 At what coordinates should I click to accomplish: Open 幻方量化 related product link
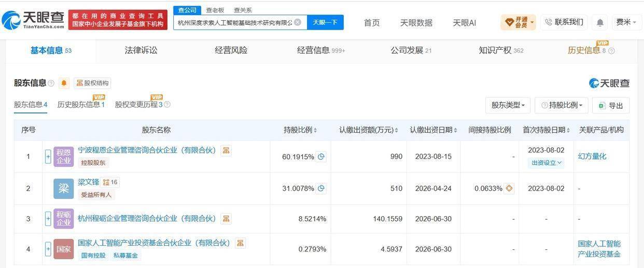592,156
